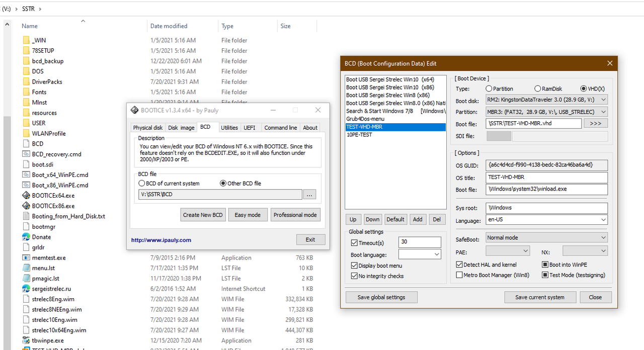Click the resources folder icon
Viewport: 644px width, 350px height.
(x=26, y=113)
